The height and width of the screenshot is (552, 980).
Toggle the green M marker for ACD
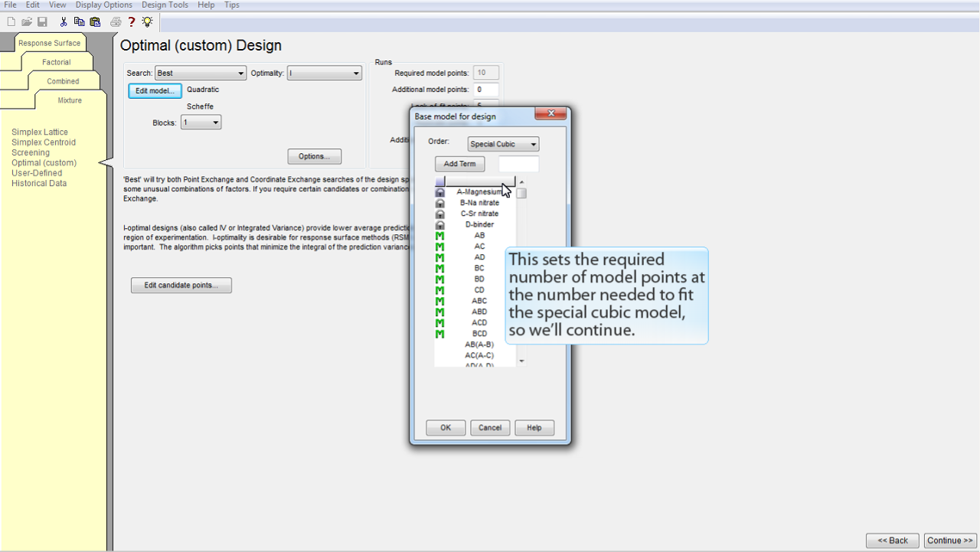tap(440, 323)
